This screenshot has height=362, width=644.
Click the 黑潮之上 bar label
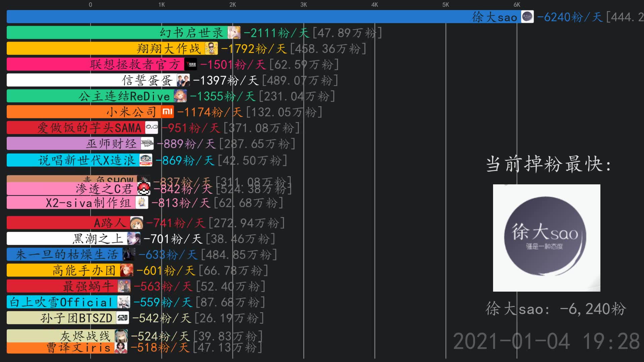98,239
